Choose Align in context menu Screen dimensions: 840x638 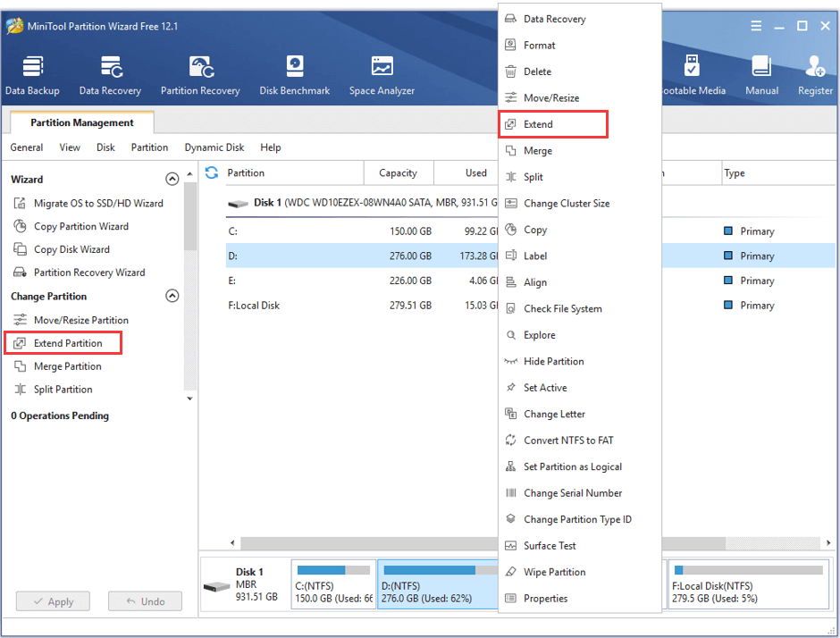580,281
